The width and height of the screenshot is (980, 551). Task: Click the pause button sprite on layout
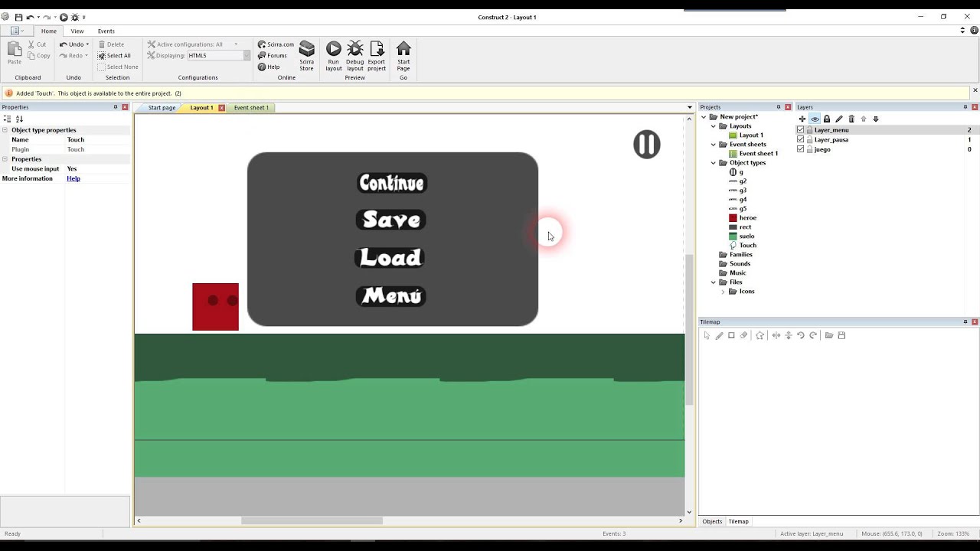tap(647, 144)
